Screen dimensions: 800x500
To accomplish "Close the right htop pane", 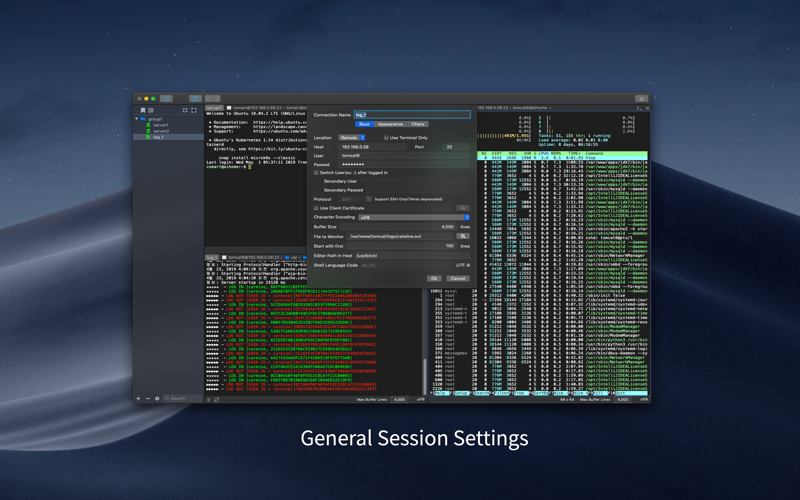I will click(x=647, y=108).
